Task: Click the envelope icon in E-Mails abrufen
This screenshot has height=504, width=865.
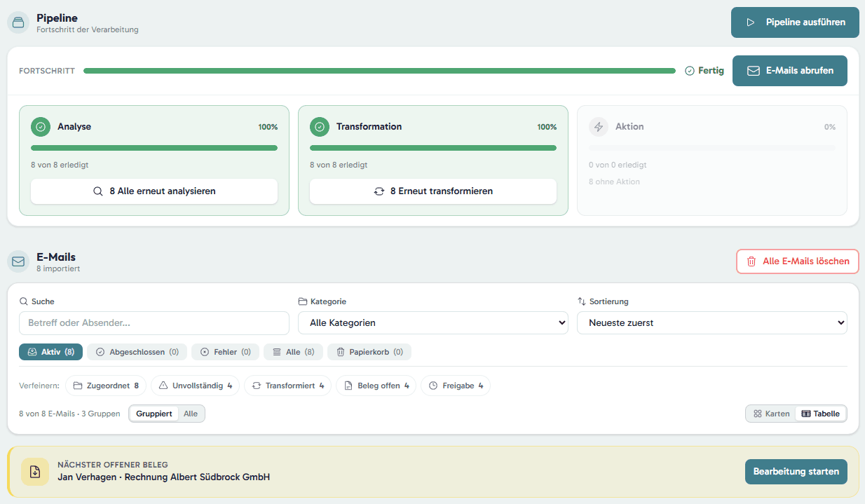Action: (754, 71)
